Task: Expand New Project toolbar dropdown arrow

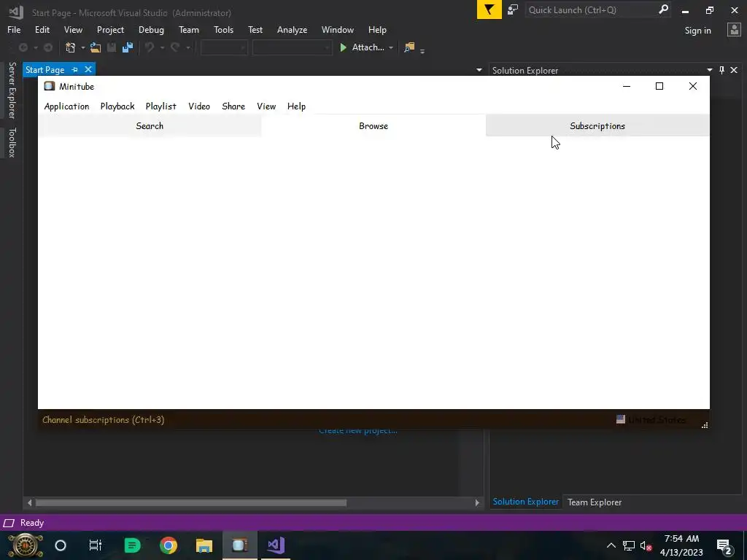Action: [x=83, y=47]
